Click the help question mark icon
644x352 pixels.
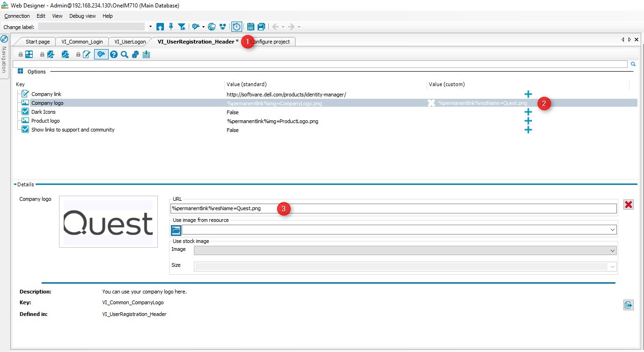[x=113, y=55]
